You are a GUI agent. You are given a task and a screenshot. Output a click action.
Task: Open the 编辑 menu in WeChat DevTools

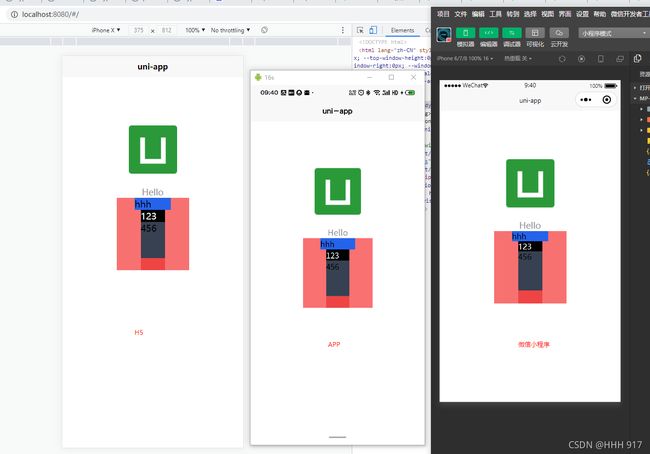pyautogui.click(x=478, y=14)
